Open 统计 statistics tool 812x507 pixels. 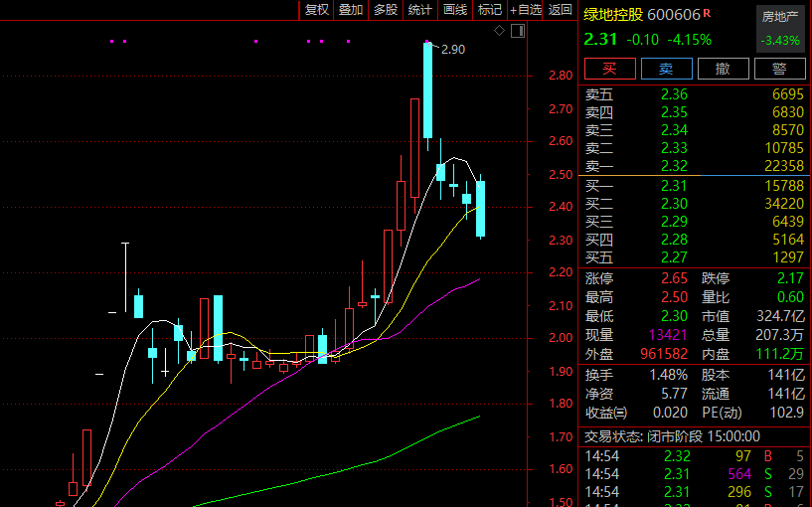(x=420, y=10)
